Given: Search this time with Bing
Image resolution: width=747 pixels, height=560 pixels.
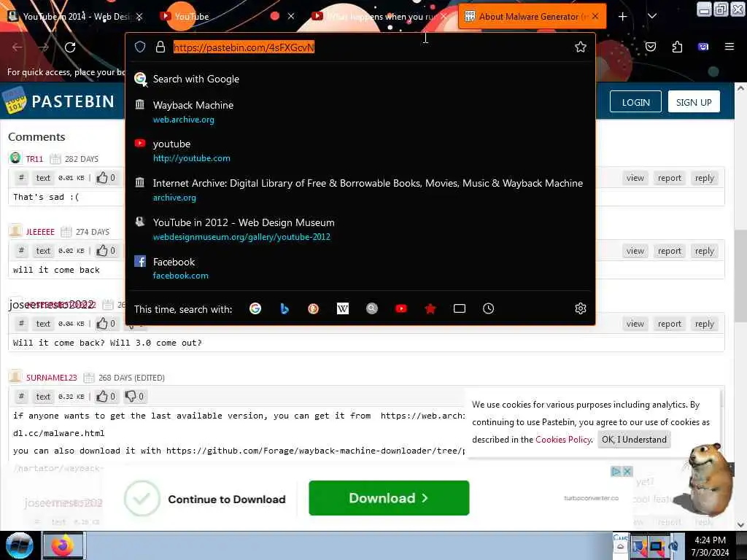Looking at the screenshot, I should [285, 308].
